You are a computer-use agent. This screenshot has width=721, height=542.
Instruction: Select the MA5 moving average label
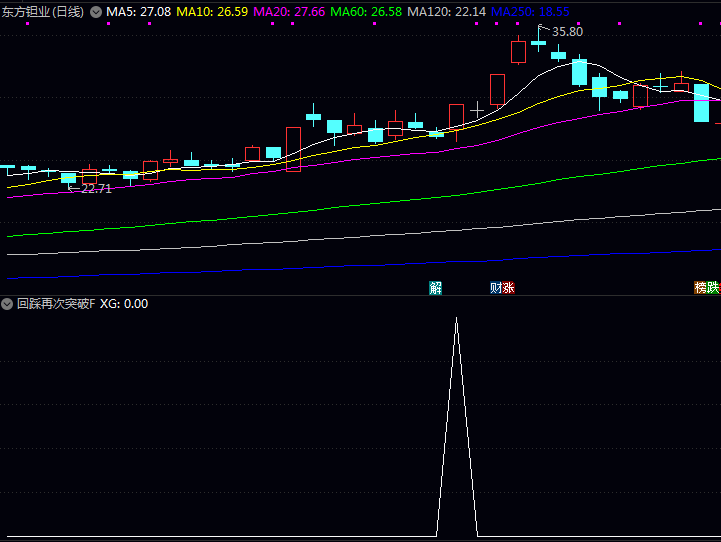click(x=139, y=12)
